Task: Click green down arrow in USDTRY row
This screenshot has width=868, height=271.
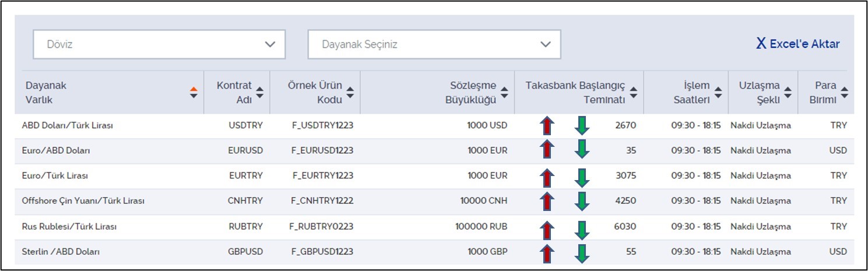Action: tap(582, 125)
